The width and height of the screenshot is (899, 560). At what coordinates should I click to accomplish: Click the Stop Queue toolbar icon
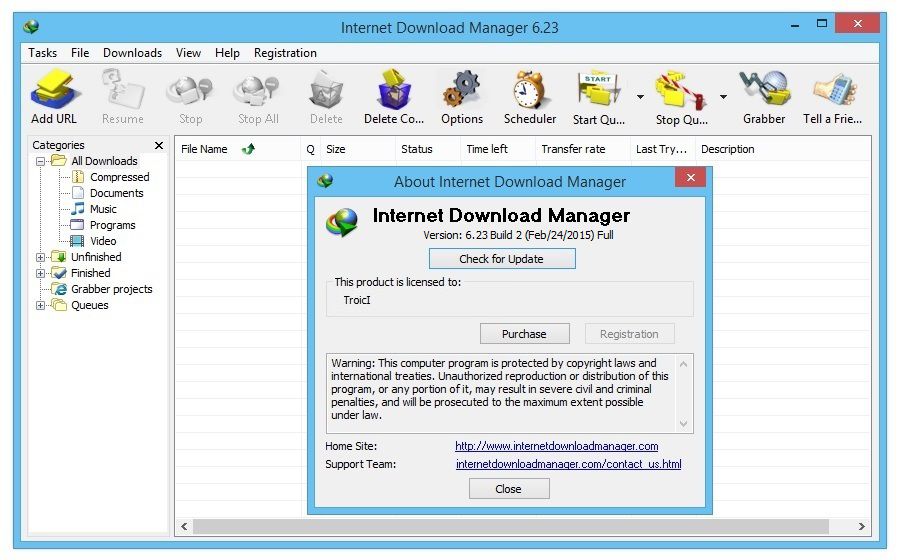pyautogui.click(x=681, y=89)
